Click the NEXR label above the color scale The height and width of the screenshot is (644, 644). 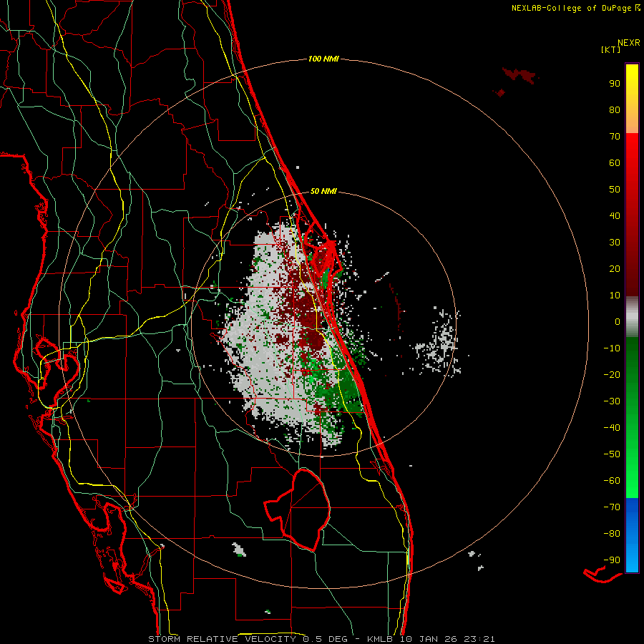pyautogui.click(x=629, y=43)
